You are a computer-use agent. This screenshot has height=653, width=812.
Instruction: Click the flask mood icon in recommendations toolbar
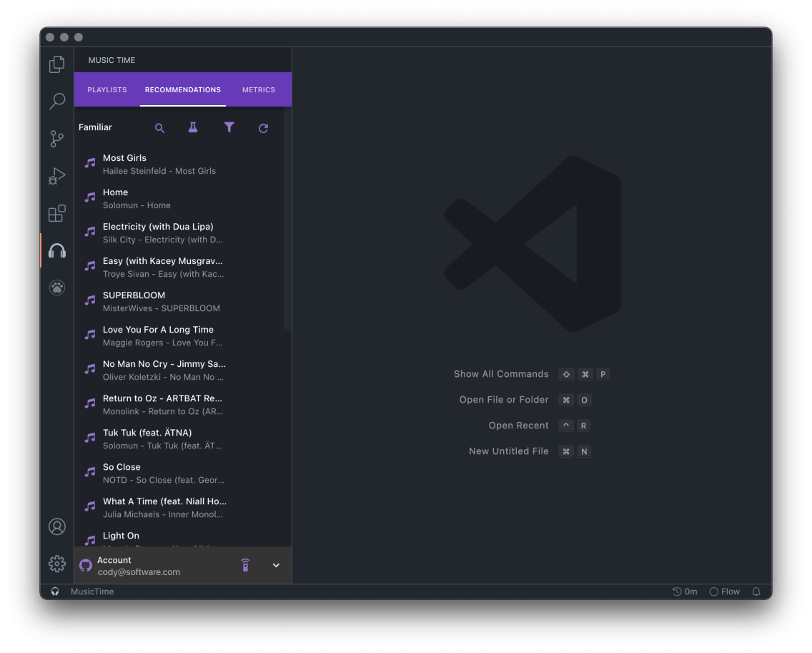(193, 127)
